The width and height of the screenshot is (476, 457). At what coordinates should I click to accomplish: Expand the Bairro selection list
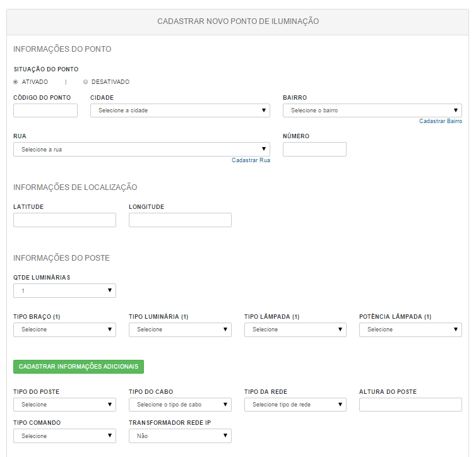[372, 110]
